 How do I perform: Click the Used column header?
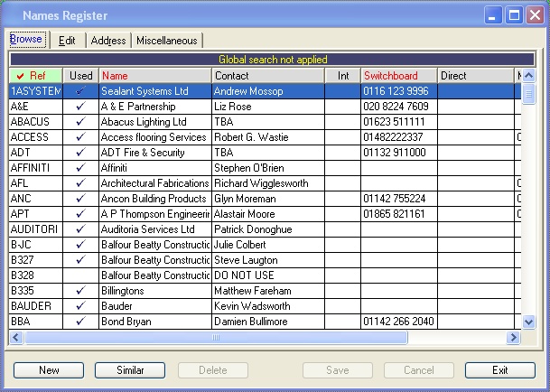coord(81,76)
